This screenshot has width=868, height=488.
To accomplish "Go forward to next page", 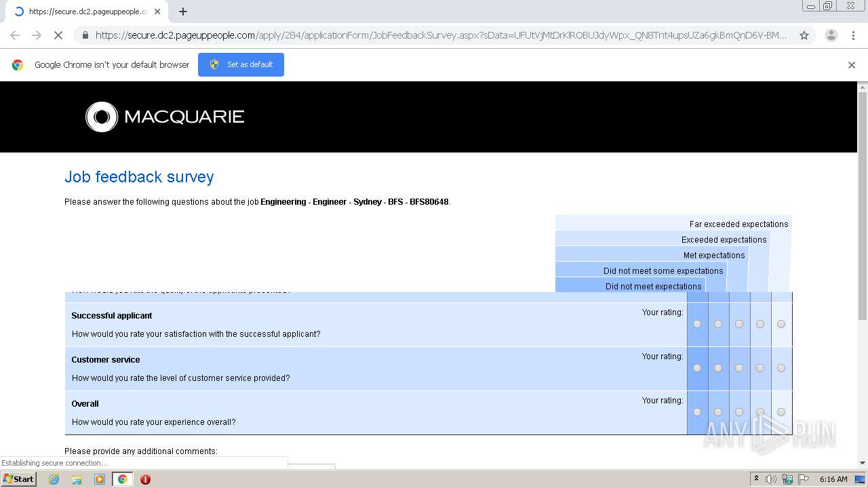I will (x=37, y=35).
